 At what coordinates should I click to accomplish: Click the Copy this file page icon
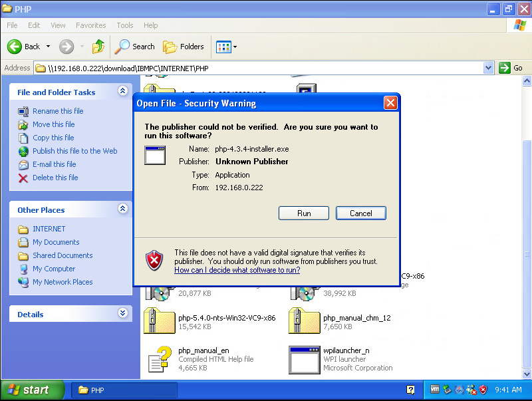(x=23, y=138)
